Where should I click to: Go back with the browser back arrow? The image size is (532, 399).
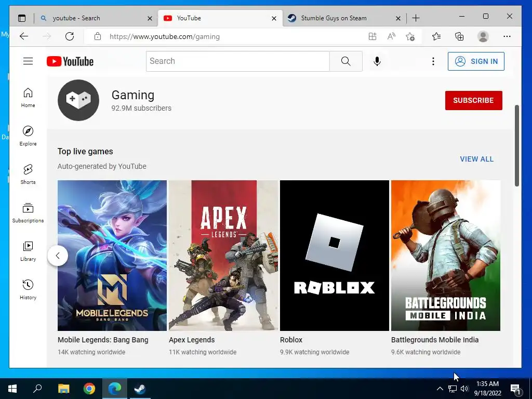tap(24, 36)
